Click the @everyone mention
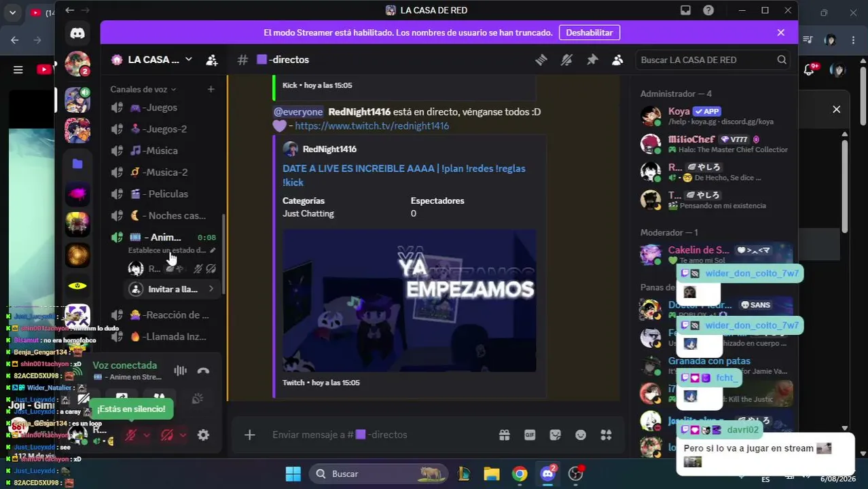 coord(297,111)
